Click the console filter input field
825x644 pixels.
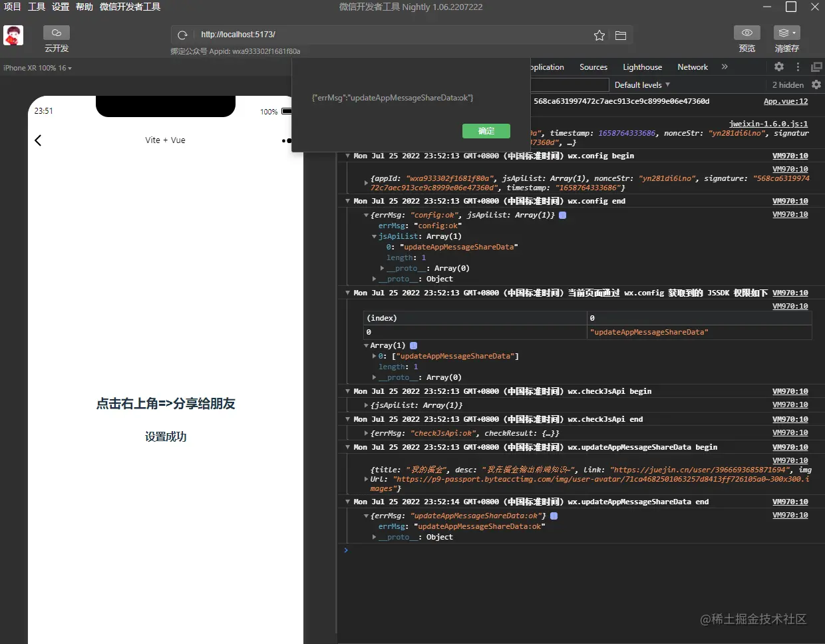(x=570, y=84)
